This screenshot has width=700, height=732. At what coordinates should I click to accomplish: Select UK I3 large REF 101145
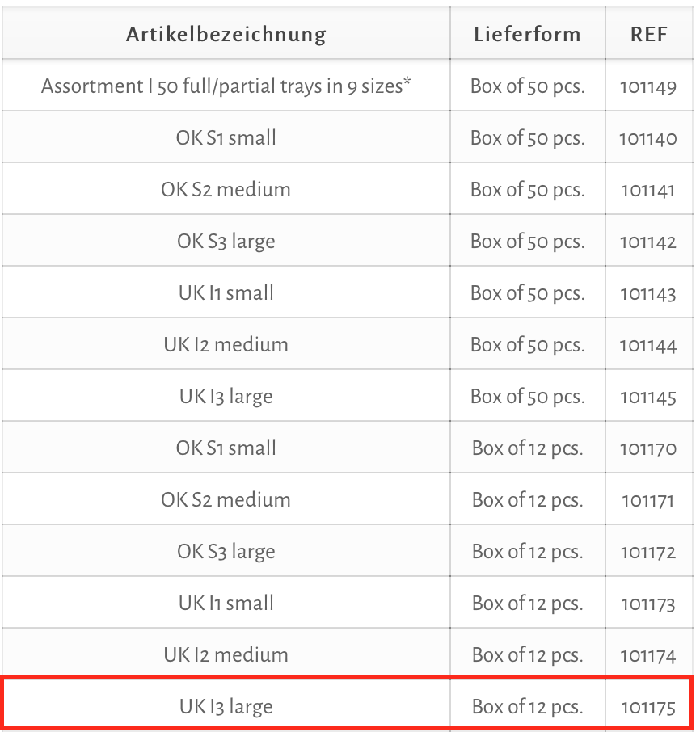[348, 396]
